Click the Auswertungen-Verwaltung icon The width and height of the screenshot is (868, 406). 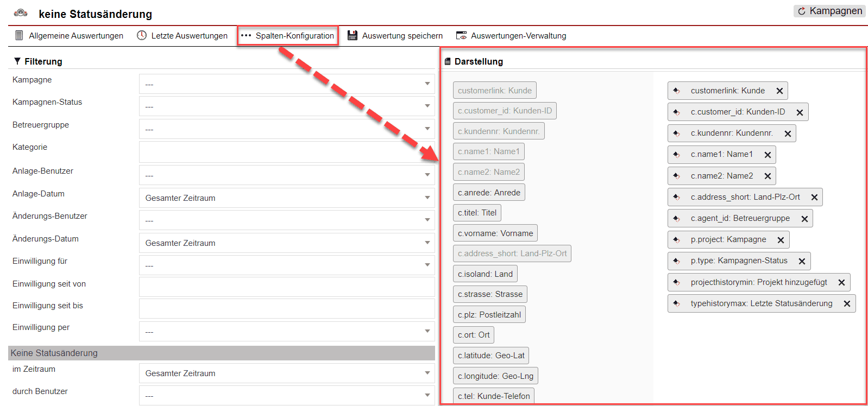pos(461,35)
